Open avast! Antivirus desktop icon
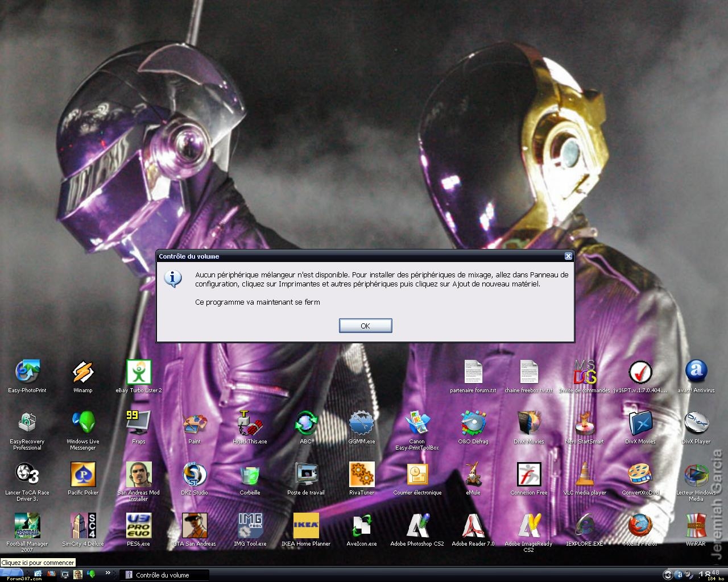This screenshot has width=728, height=582. [x=696, y=376]
